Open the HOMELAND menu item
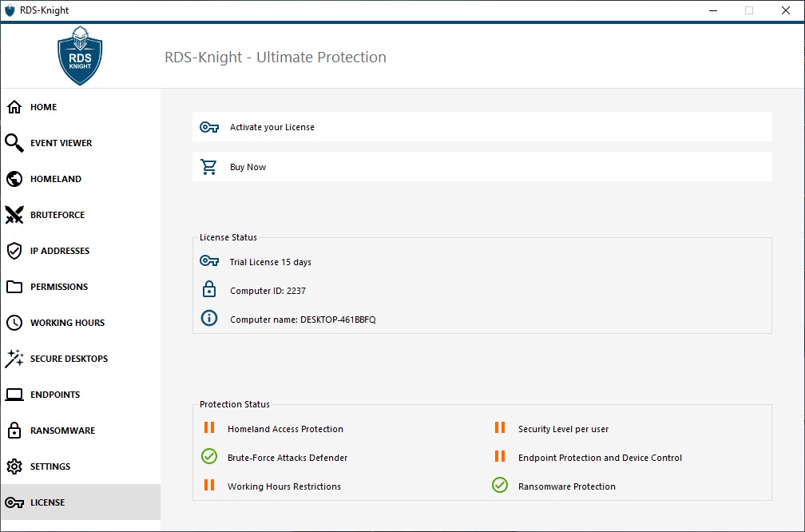 pos(80,179)
